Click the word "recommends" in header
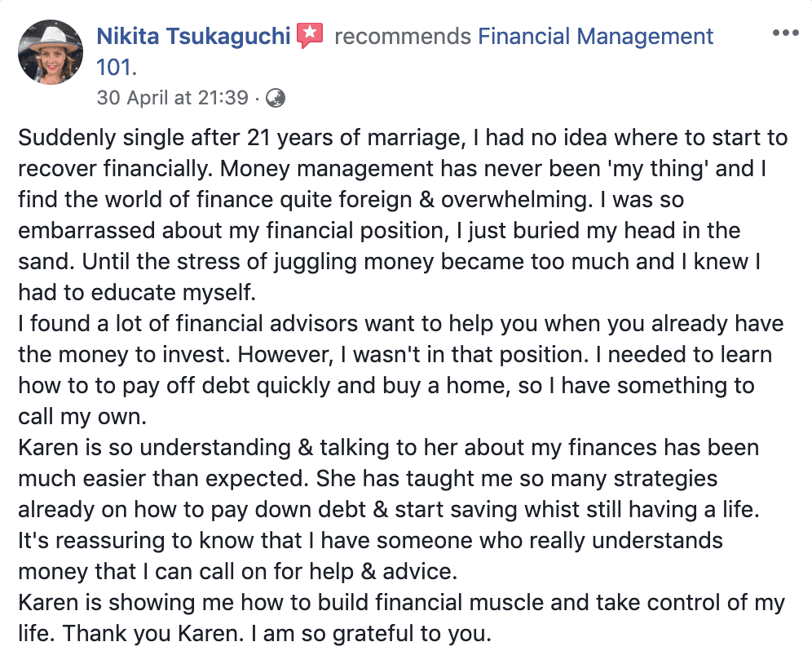The image size is (812, 664). coord(403,37)
